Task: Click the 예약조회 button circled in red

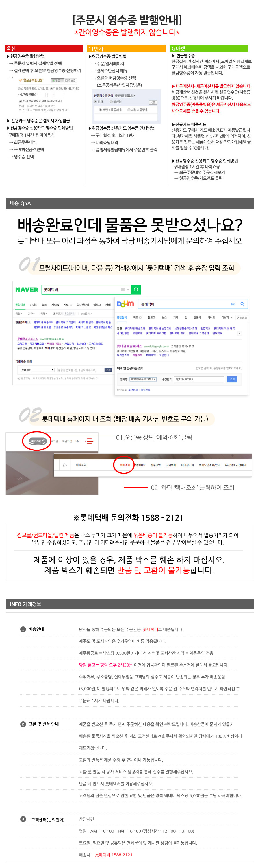Action: click(37, 441)
